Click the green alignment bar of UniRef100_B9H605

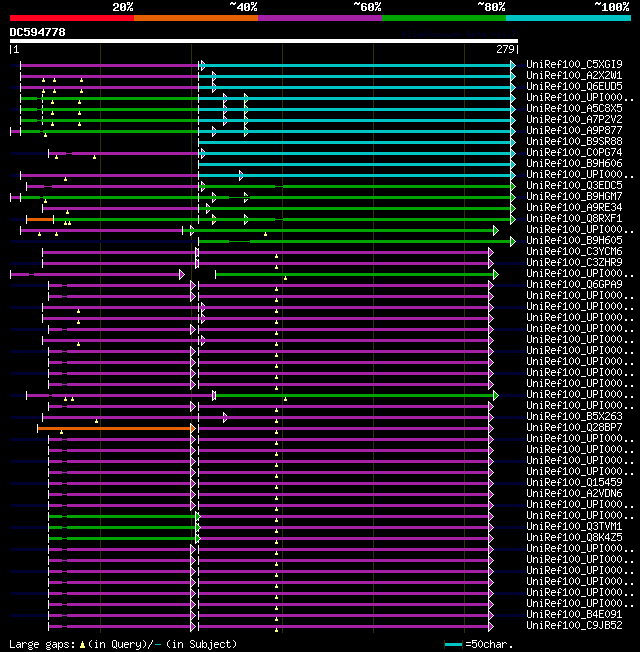pyautogui.click(x=356, y=241)
